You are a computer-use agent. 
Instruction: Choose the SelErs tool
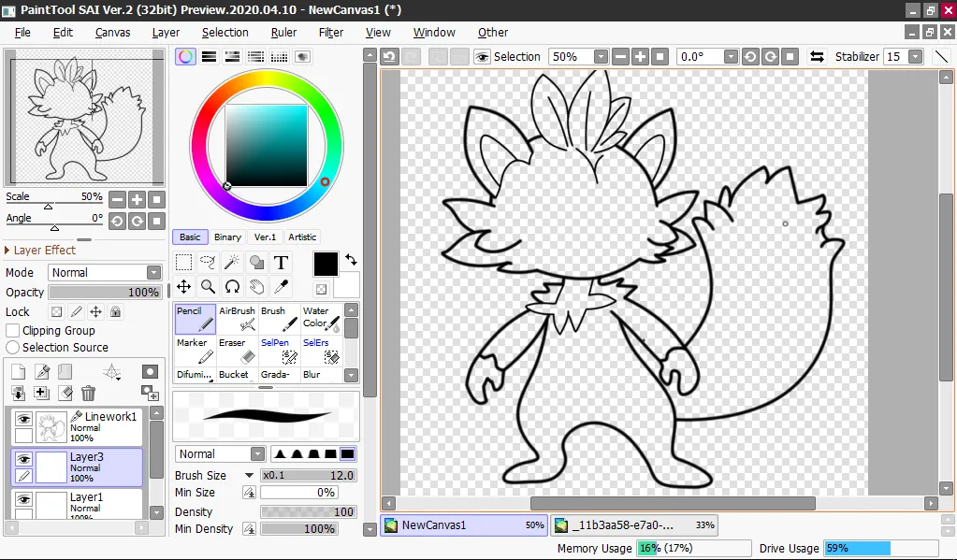[322, 351]
